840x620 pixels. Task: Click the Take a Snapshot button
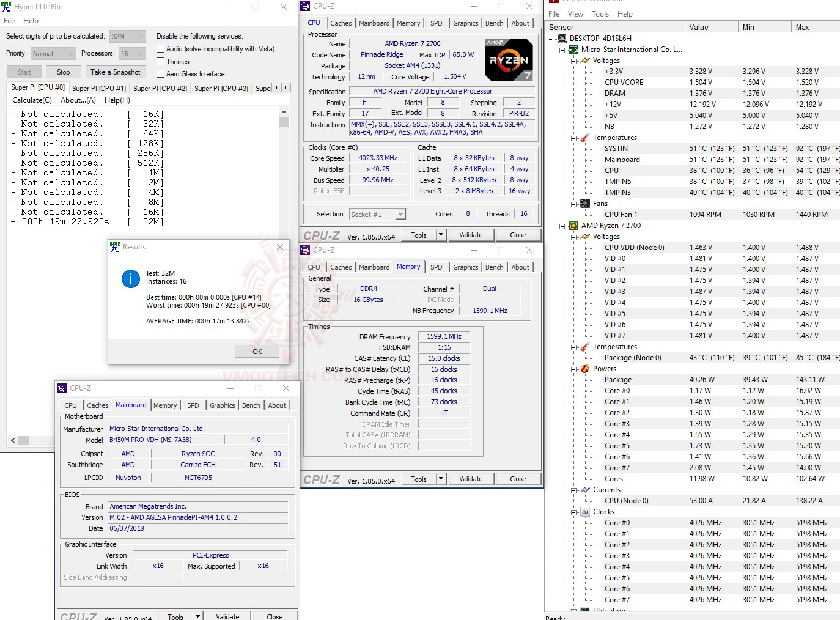pyautogui.click(x=115, y=72)
